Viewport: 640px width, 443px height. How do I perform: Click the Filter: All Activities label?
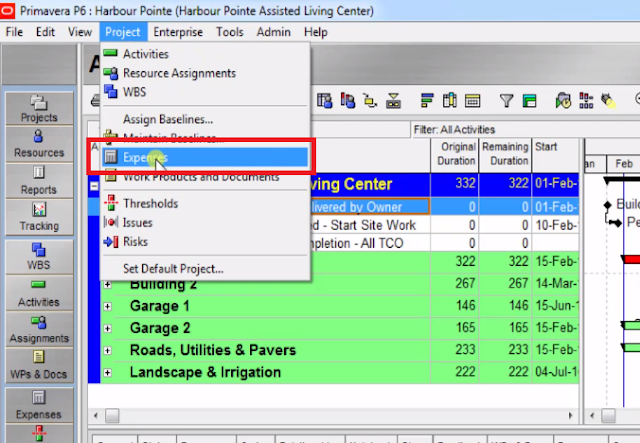coord(454,130)
